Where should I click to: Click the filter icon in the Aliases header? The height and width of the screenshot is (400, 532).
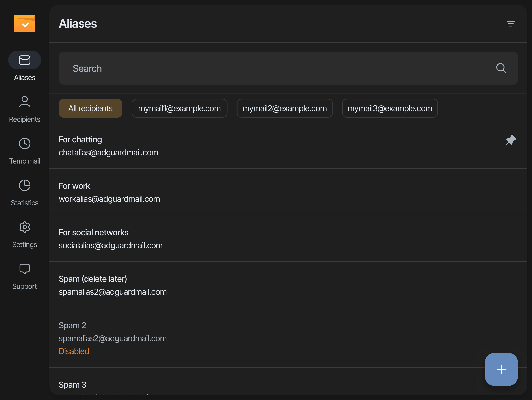510,24
